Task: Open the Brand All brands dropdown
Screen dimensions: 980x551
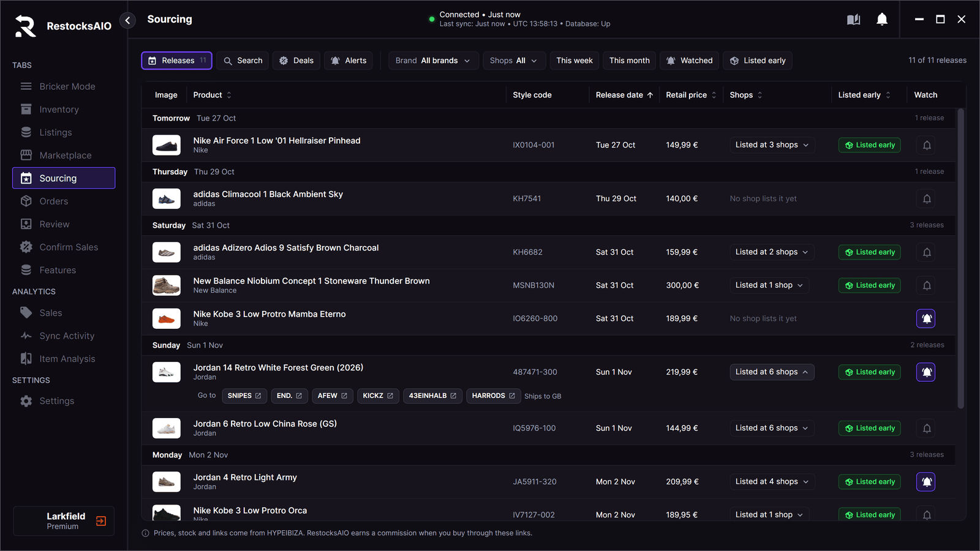Action: [x=433, y=61]
